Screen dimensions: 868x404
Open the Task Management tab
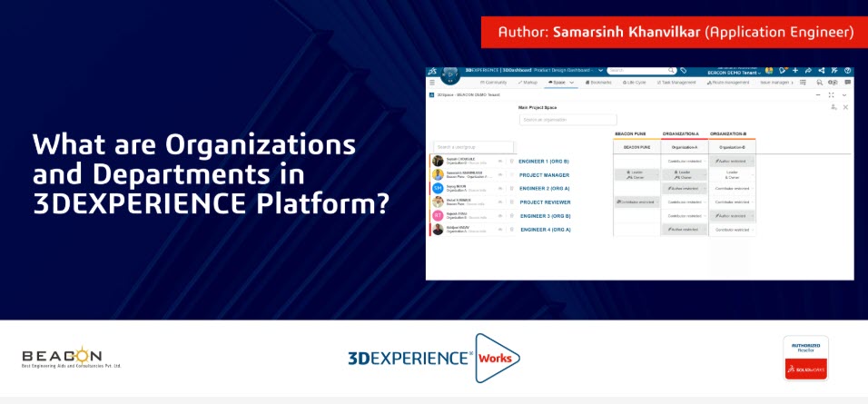(677, 83)
